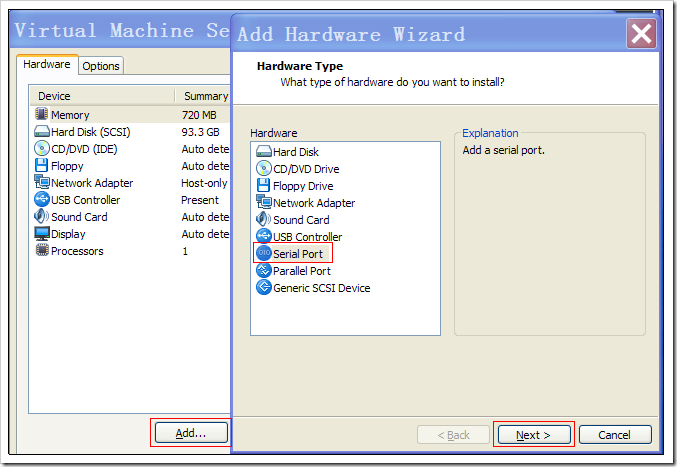Click Next > in the wizard

[534, 435]
